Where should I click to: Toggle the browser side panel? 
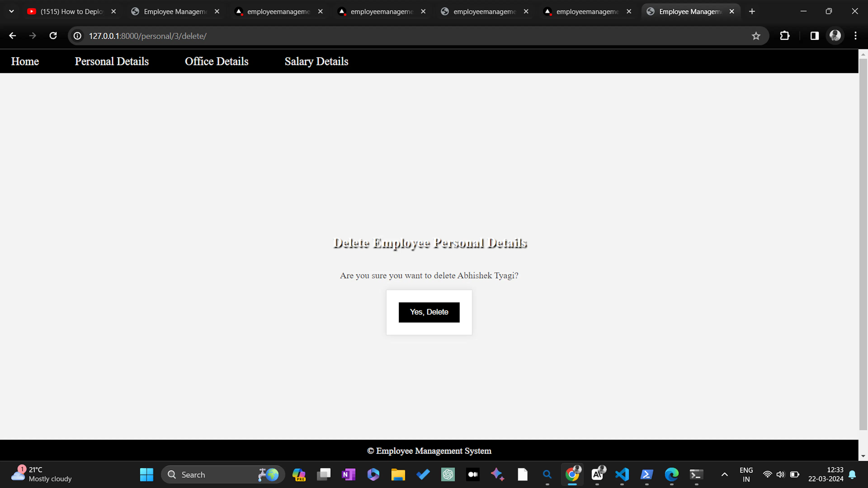[814, 36]
